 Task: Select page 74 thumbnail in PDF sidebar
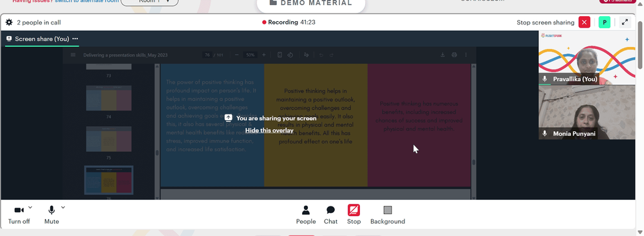click(109, 98)
